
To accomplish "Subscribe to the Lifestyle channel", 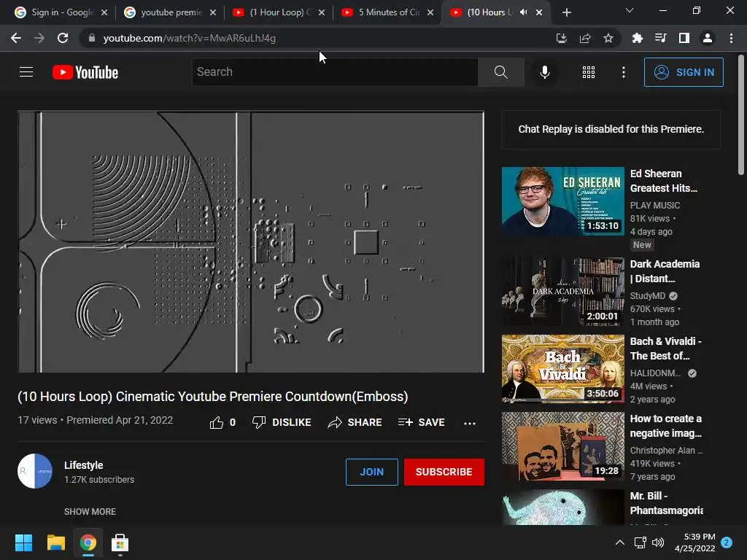I will click(444, 472).
